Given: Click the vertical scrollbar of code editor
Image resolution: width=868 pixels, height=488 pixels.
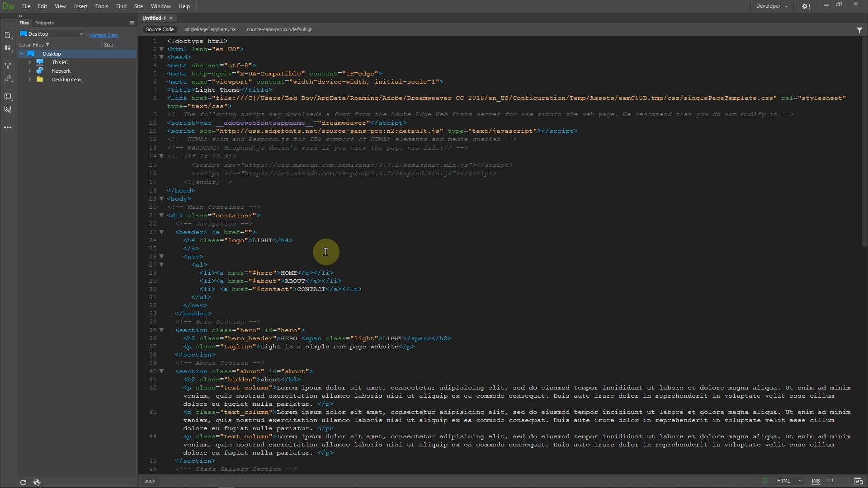Looking at the screenshot, I should point(864,136).
